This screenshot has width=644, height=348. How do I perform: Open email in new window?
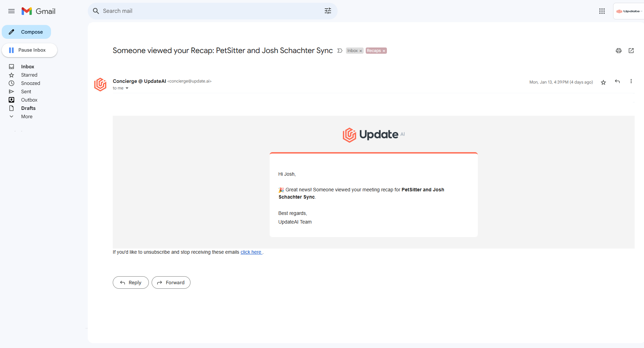(x=631, y=51)
